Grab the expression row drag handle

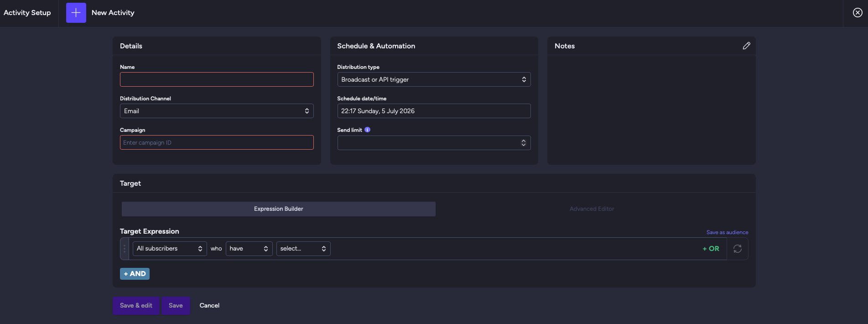pos(125,249)
